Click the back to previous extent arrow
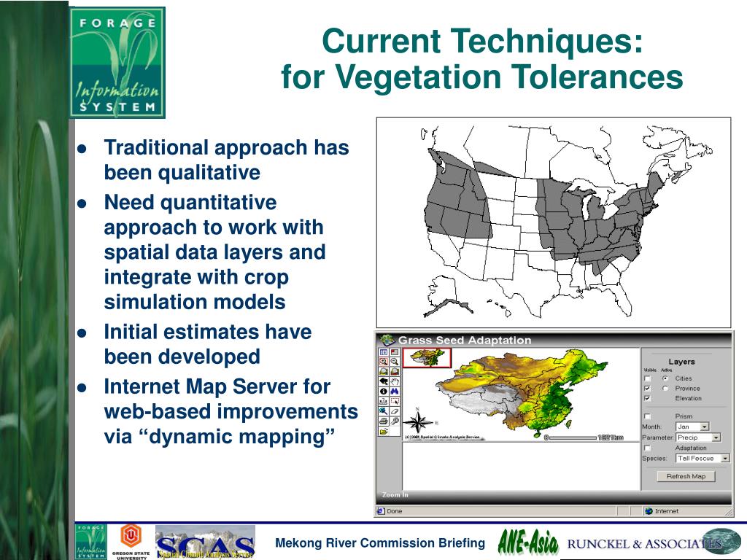 384,381
